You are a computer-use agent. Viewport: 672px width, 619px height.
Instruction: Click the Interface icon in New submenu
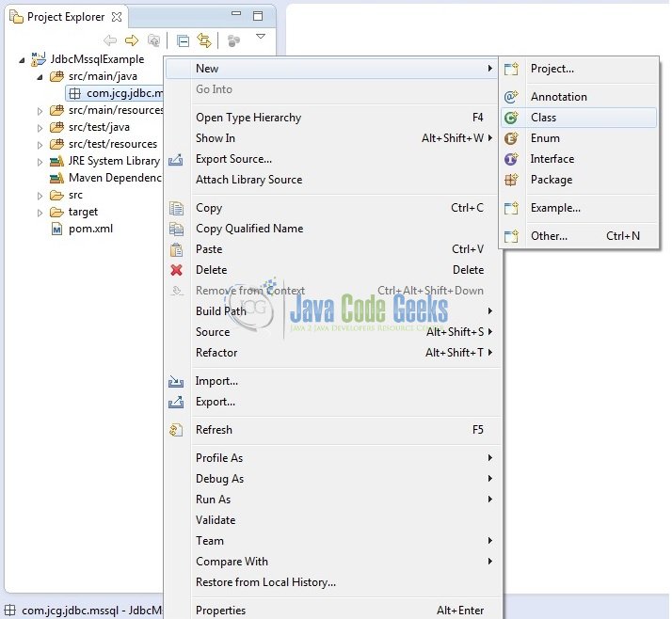(x=511, y=159)
